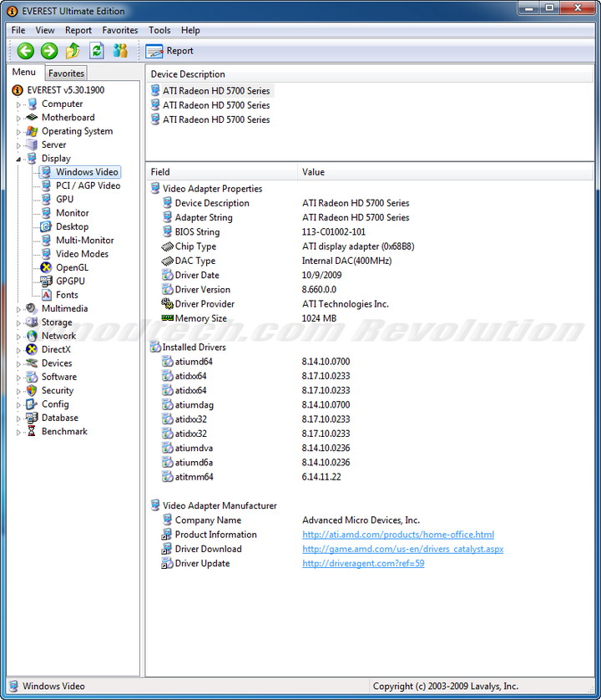Select the Memory Size row
This screenshot has height=700, width=601.
[370, 318]
